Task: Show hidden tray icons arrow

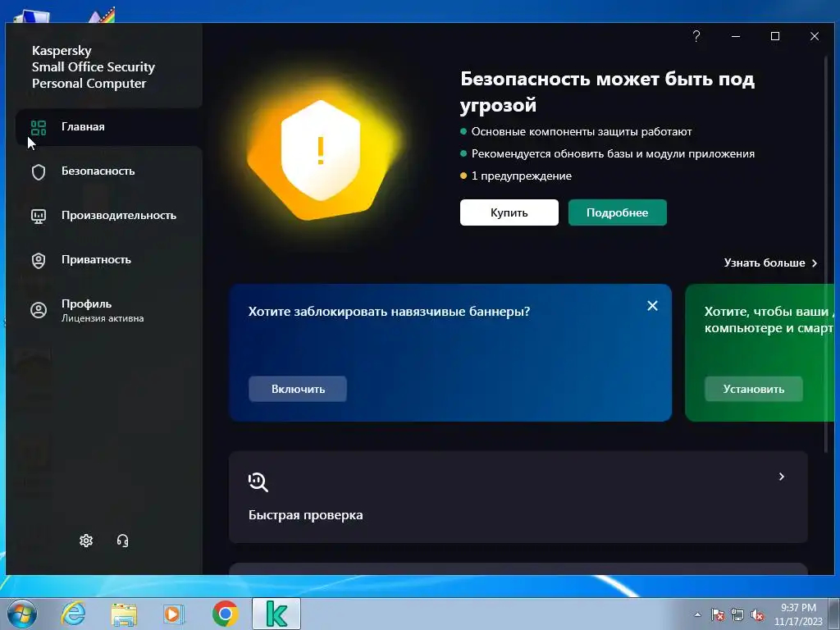Action: (x=697, y=614)
